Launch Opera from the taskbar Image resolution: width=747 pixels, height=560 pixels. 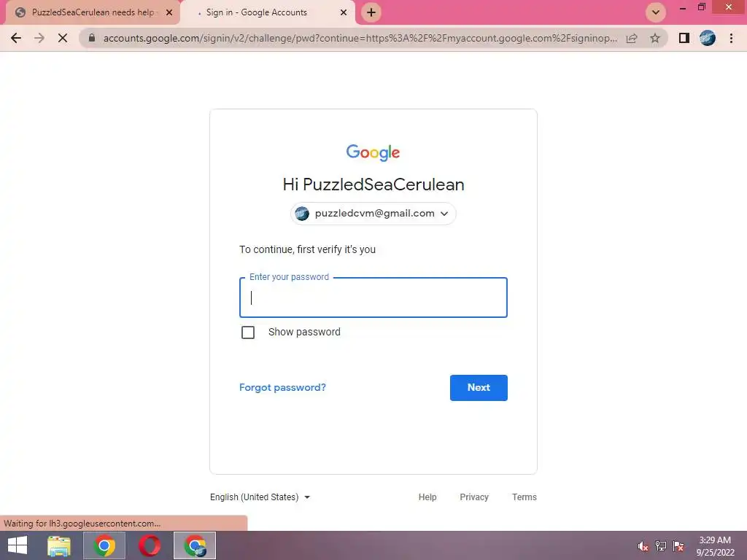[150, 545]
